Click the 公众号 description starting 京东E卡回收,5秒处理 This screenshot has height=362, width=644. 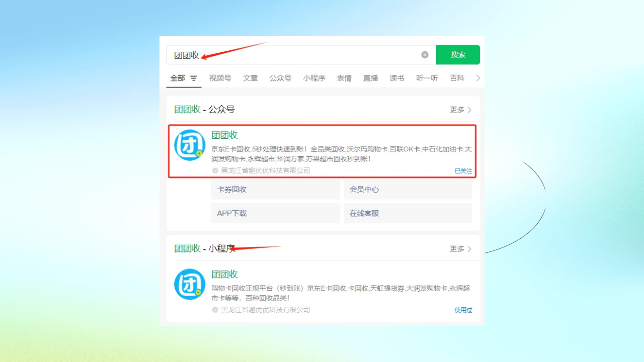pos(342,154)
